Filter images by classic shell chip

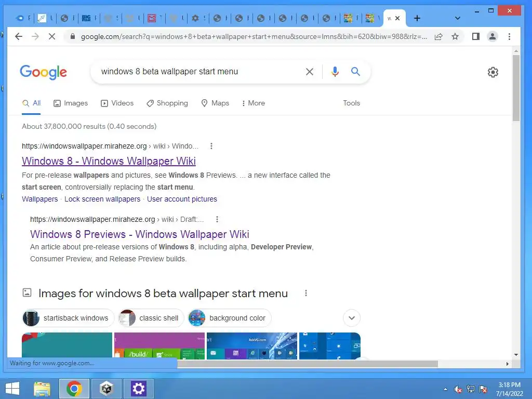151,318
